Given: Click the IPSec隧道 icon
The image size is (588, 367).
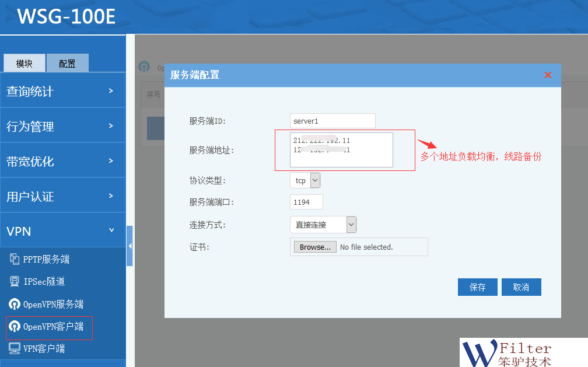Looking at the screenshot, I should coord(15,281).
